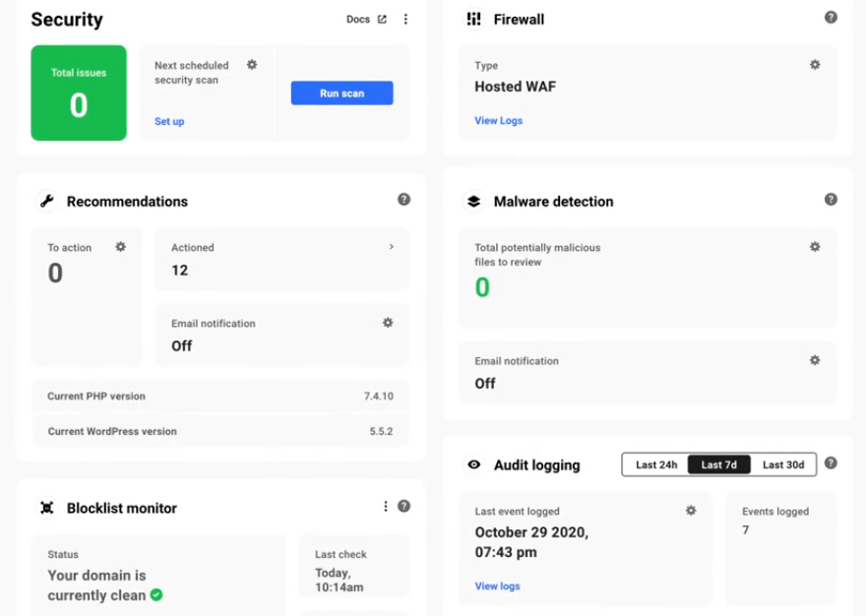The image size is (866, 616).
Task: Open Blocklist monitor three-dot menu
Action: [x=385, y=507]
